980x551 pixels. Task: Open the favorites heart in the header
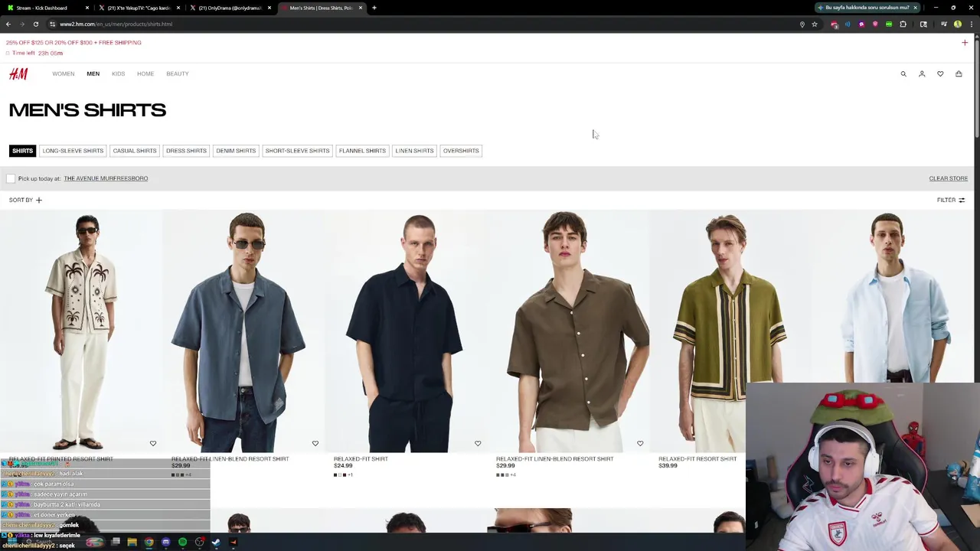(940, 73)
